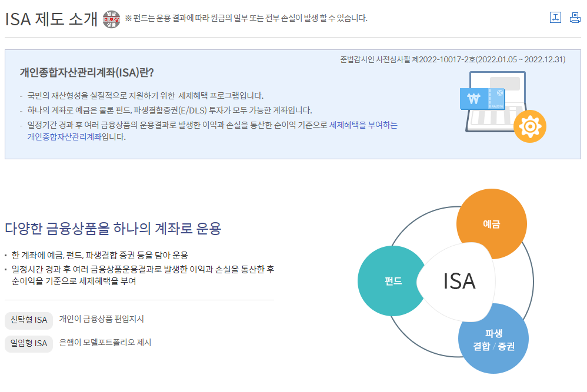Click the 개인종합자산관리계좌(ISA)란? heading
The width and height of the screenshot is (587, 392).
[87, 72]
